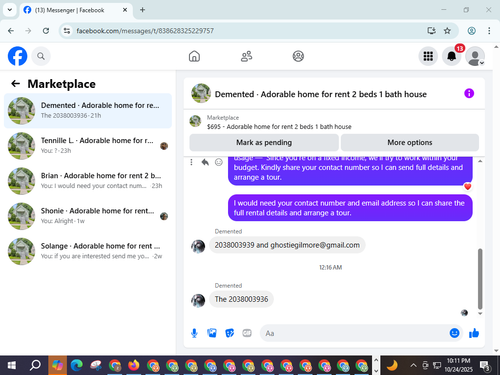This screenshot has height=375, width=500.
Task: Click the heart reaction on the message
Action: [468, 187]
